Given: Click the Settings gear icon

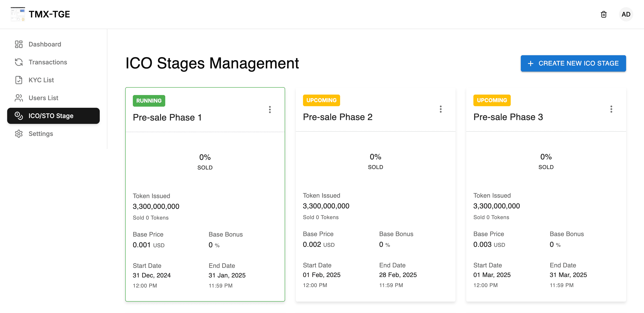Looking at the screenshot, I should [x=19, y=134].
